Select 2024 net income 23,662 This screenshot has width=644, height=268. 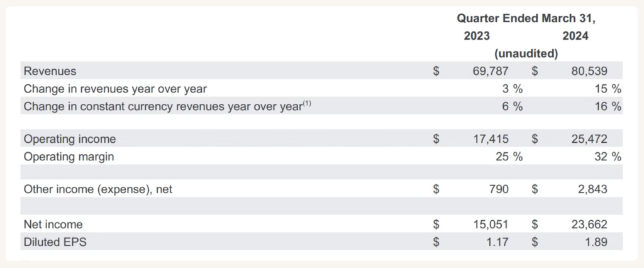[589, 225]
